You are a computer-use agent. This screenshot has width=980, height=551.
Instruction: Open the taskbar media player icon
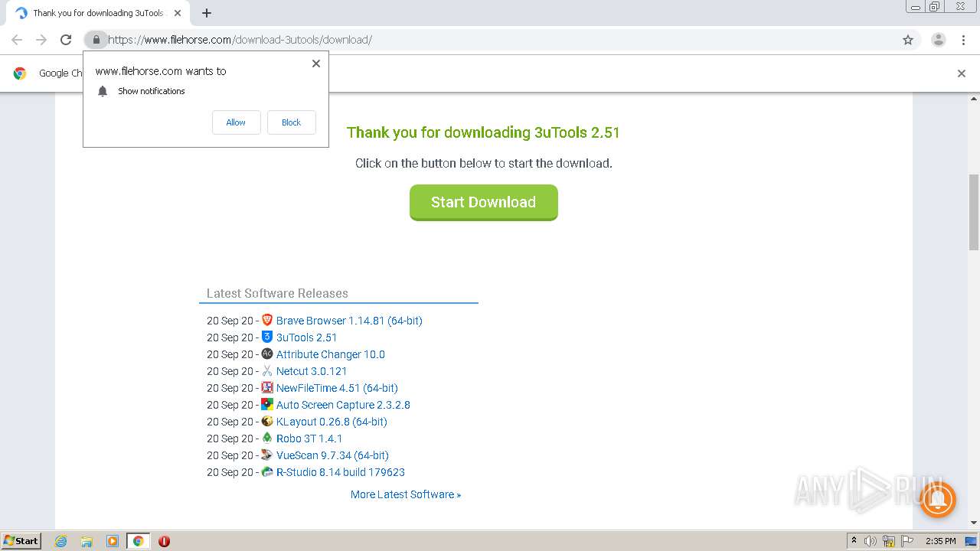(113, 541)
